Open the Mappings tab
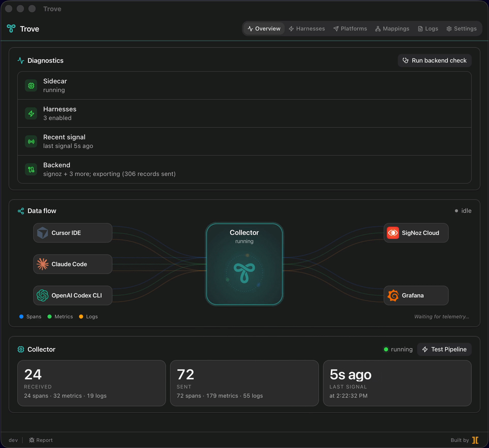 pyautogui.click(x=392, y=28)
